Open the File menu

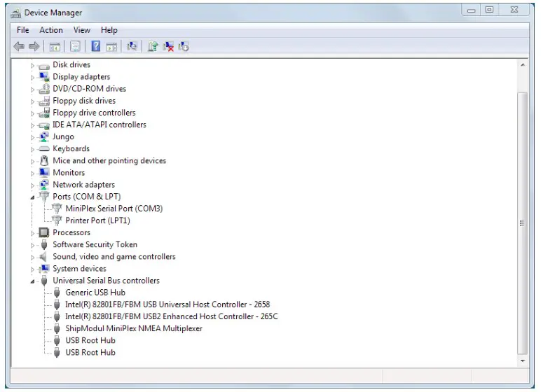22,30
